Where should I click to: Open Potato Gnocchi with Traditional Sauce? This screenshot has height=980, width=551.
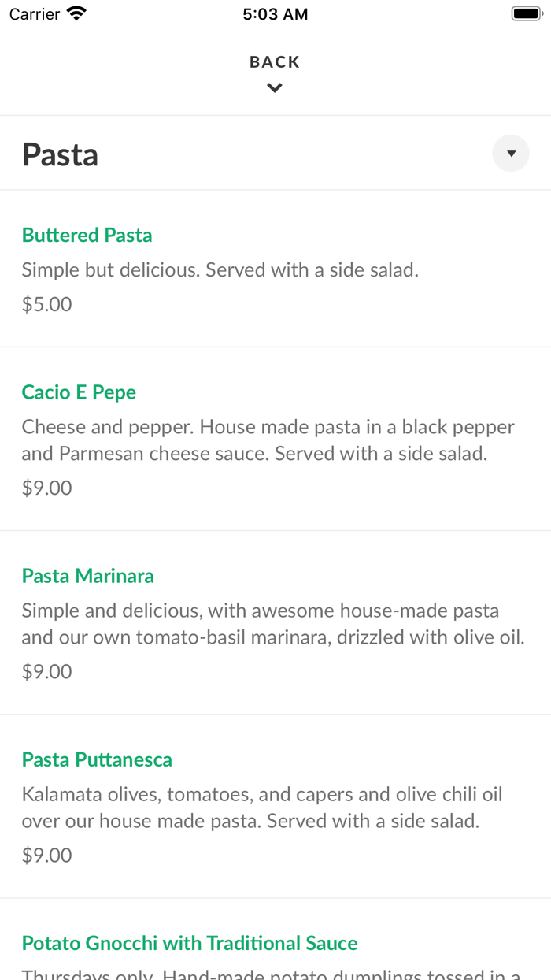click(x=189, y=943)
